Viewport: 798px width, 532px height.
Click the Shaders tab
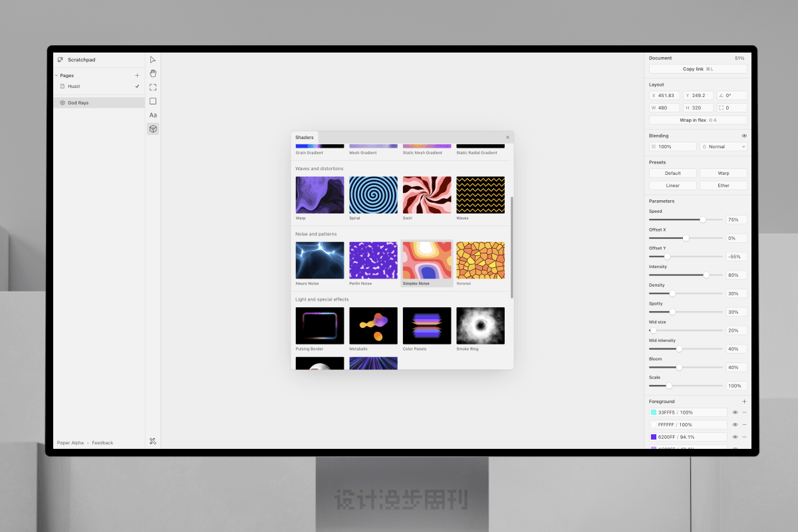click(x=304, y=138)
